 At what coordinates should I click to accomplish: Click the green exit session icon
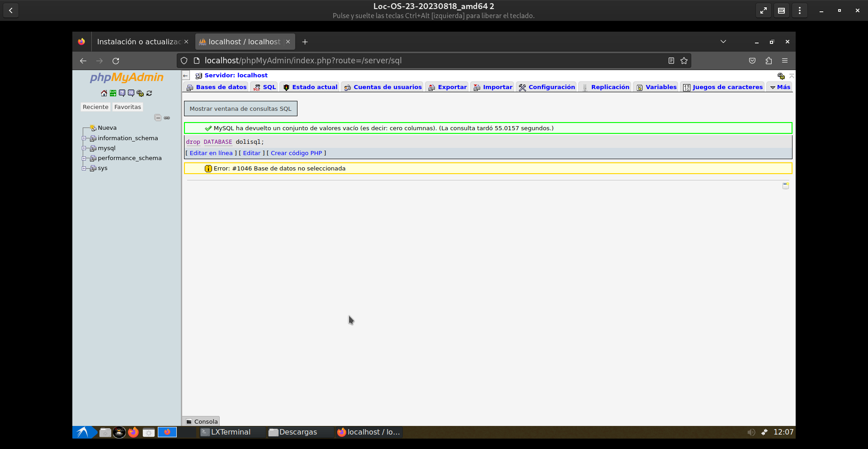[113, 93]
